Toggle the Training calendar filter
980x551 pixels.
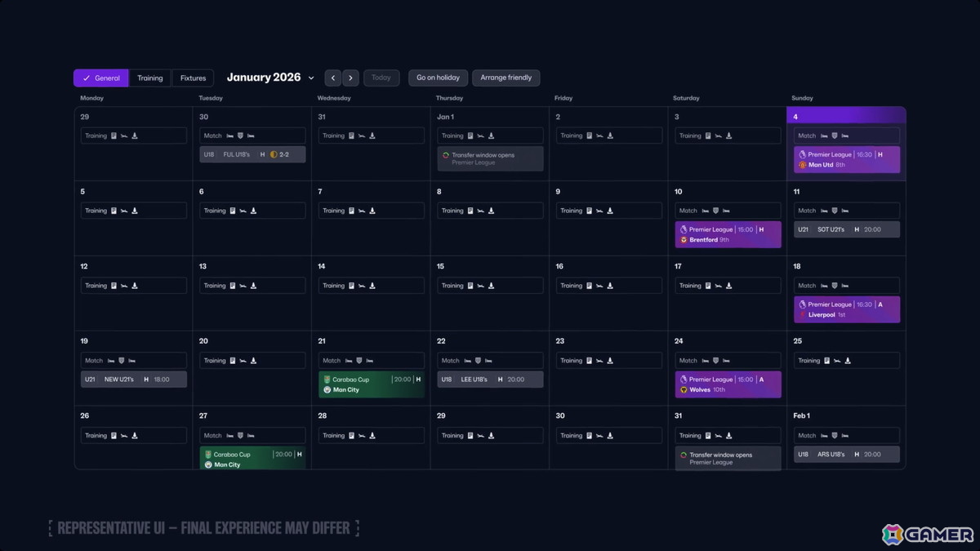pyautogui.click(x=150, y=78)
